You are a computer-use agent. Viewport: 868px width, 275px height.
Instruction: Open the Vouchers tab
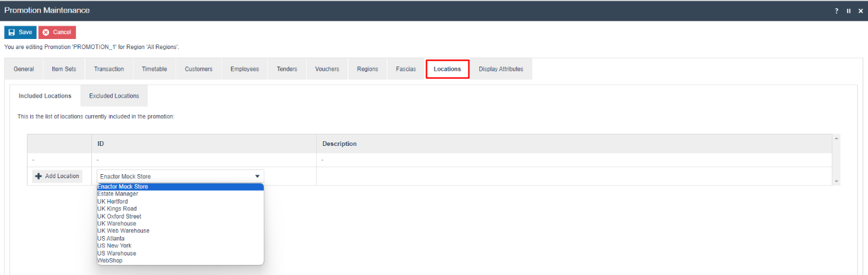[327, 69]
